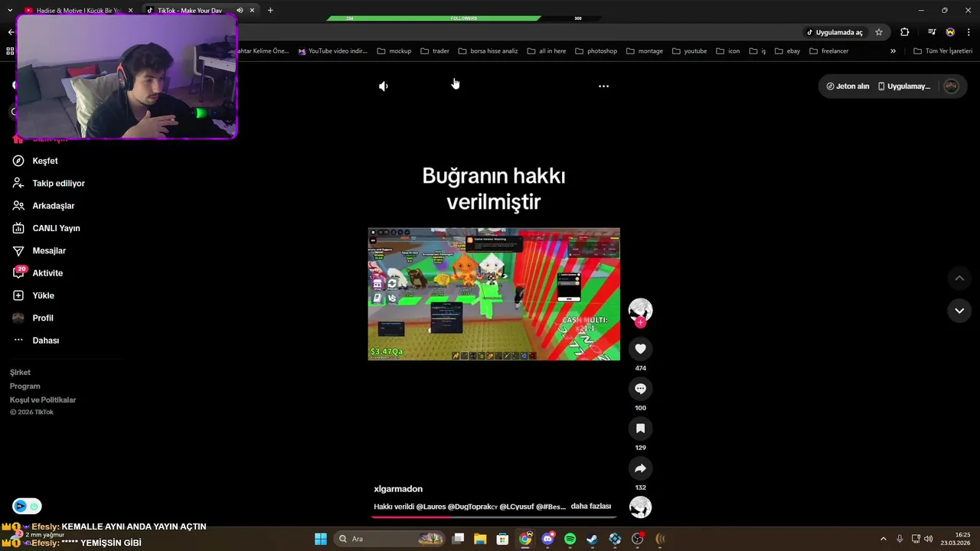
Task: Open the profile avatar menu at top right
Action: coord(951,86)
